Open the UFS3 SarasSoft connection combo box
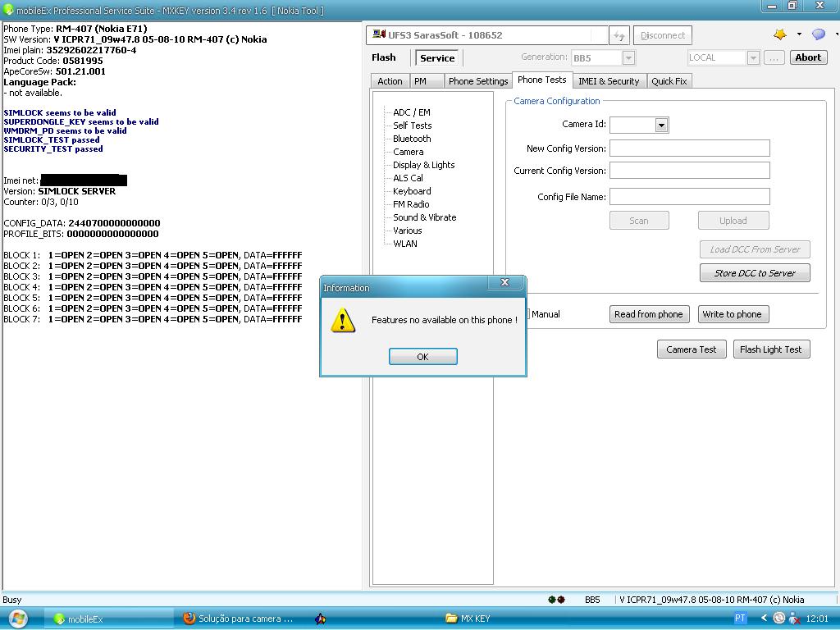This screenshot has height=630, width=840. click(487, 35)
